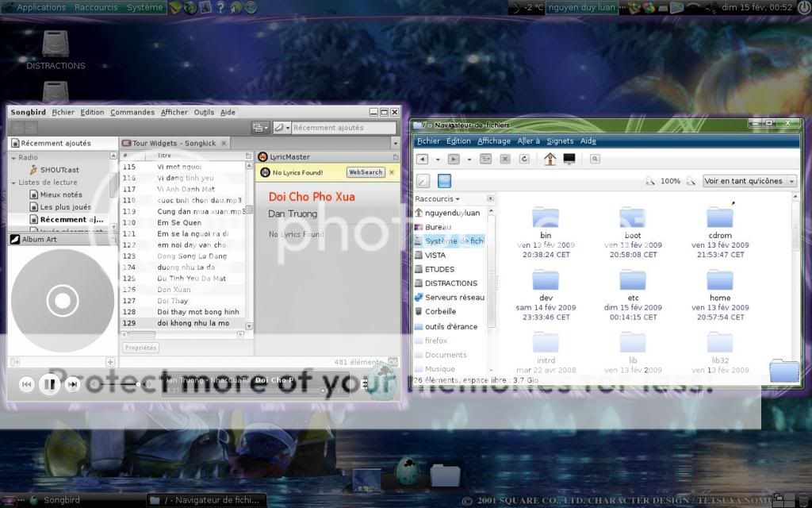Add new playlist with plus button
This screenshot has height=508, width=812.
(110, 362)
